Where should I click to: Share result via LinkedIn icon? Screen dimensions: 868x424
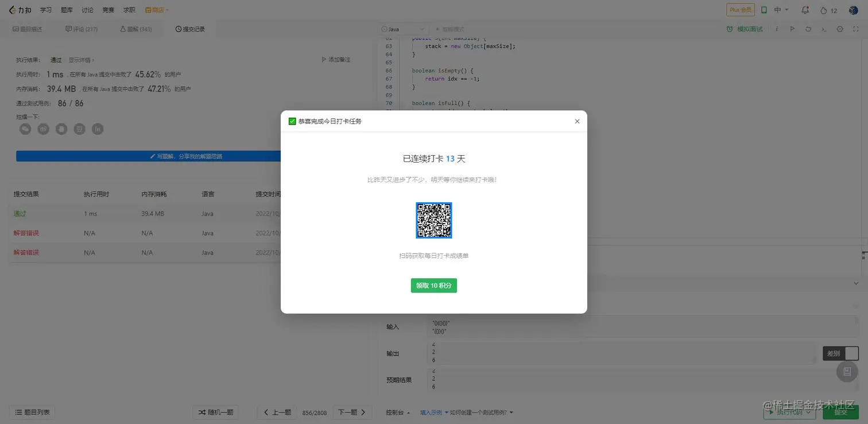[98, 129]
